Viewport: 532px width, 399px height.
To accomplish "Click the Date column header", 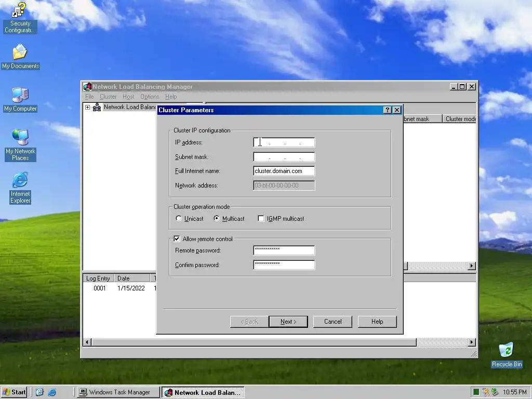I will point(131,278).
